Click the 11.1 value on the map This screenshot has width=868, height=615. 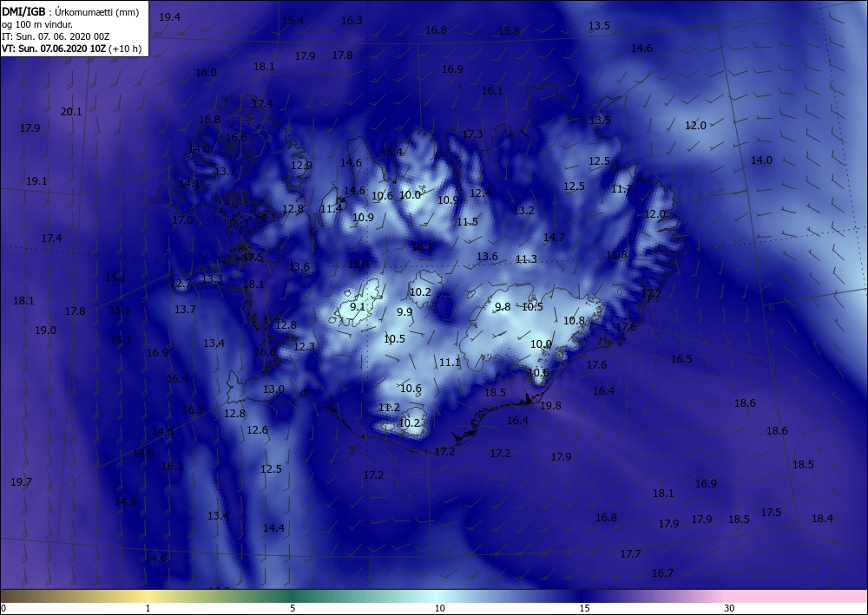click(x=450, y=363)
